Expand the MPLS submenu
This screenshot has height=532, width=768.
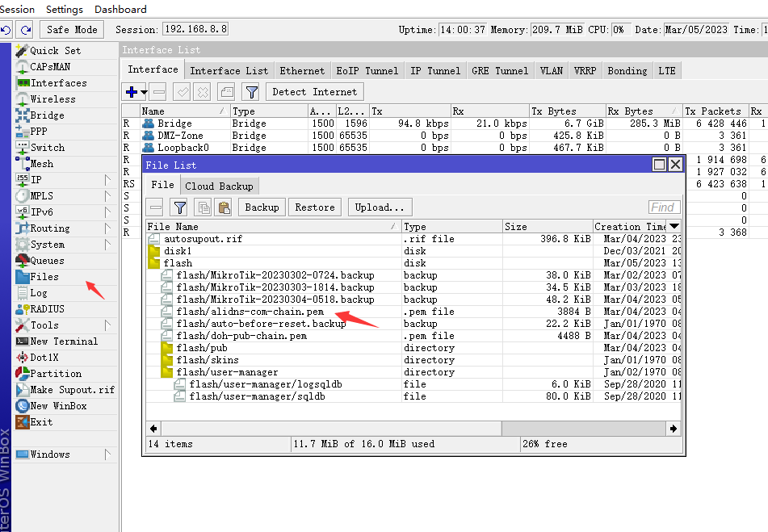107,196
